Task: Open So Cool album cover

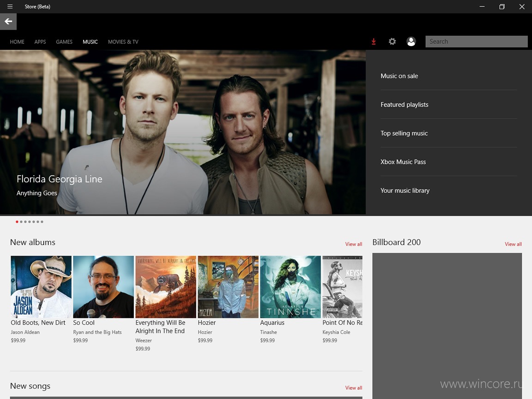Action: (103, 287)
